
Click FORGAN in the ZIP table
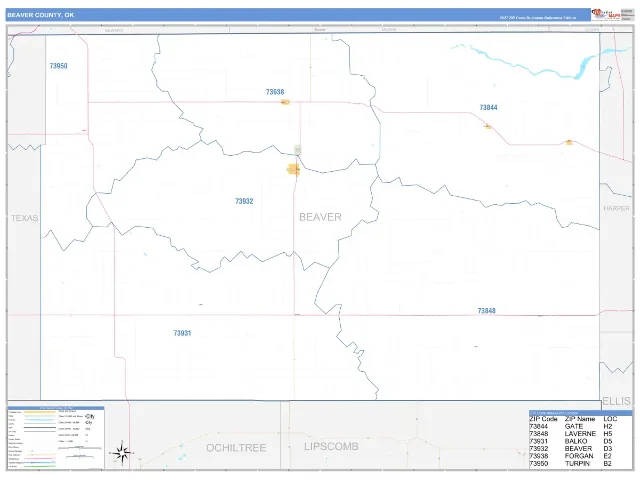(x=579, y=456)
